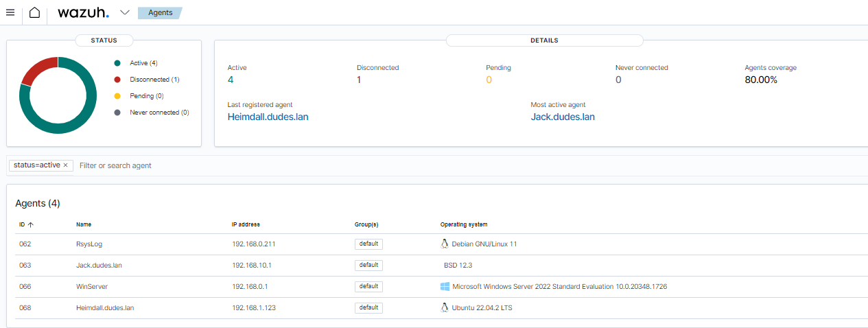Click the Home icon
The height and width of the screenshot is (328, 868).
(x=34, y=12)
